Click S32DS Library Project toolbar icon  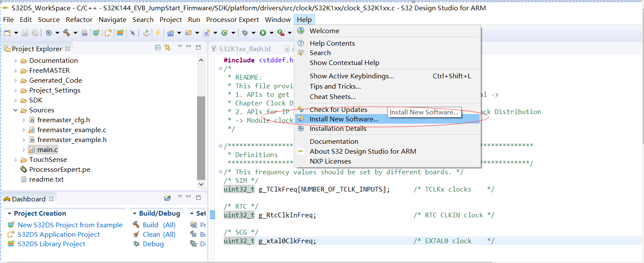(x=120, y=33)
